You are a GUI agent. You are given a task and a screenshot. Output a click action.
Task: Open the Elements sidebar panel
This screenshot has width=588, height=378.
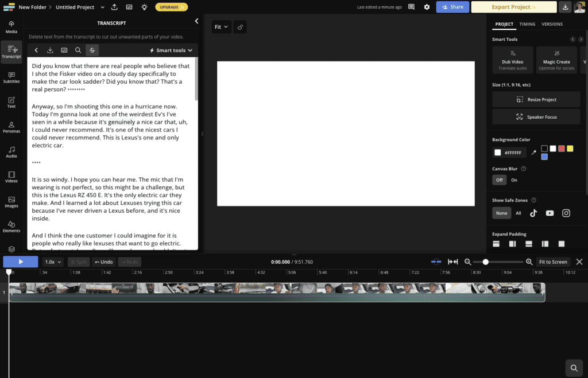tap(11, 227)
